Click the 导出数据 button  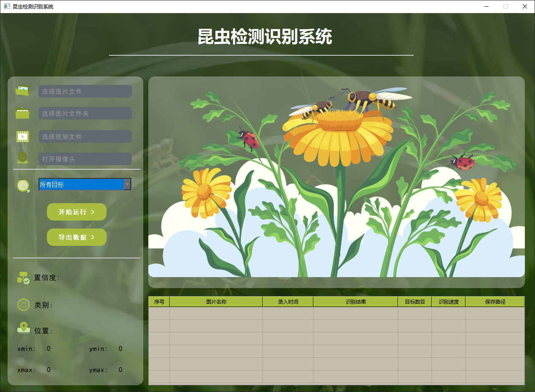[76, 237]
